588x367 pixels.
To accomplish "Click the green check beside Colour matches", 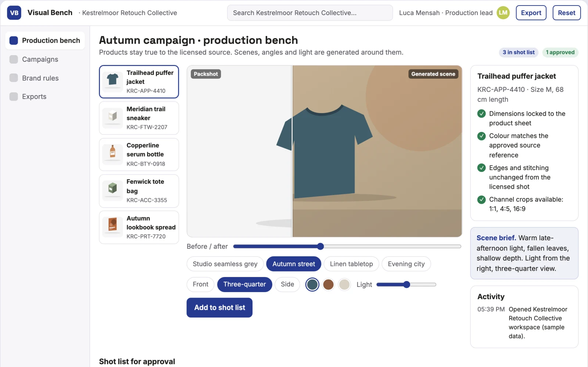I will click(x=481, y=136).
